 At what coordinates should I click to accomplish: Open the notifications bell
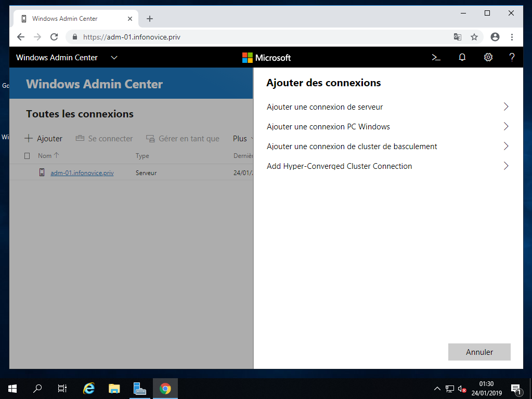pos(462,57)
